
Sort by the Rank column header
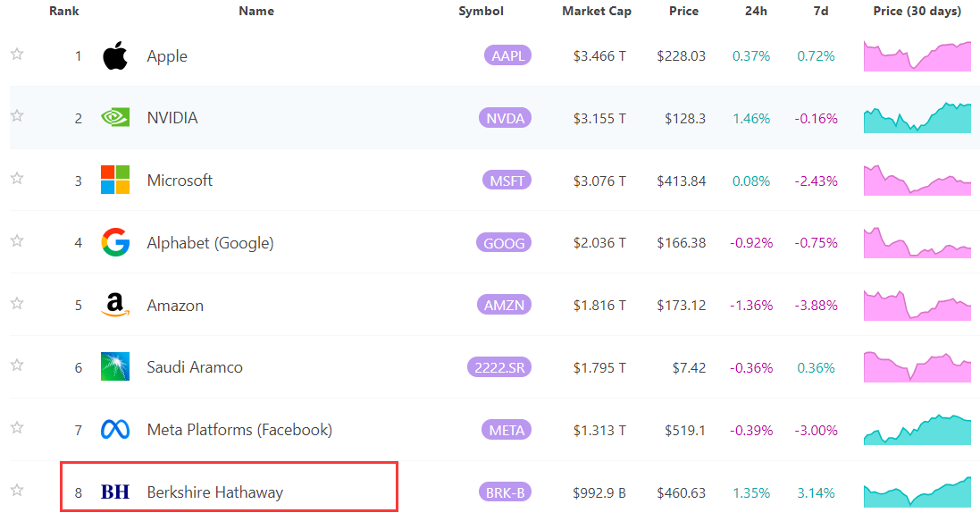pos(64,12)
